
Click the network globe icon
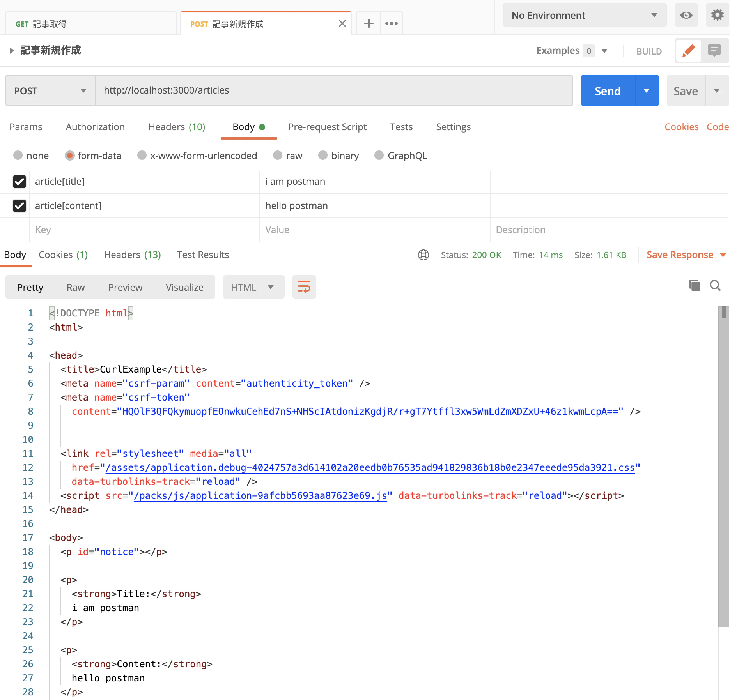(x=423, y=255)
